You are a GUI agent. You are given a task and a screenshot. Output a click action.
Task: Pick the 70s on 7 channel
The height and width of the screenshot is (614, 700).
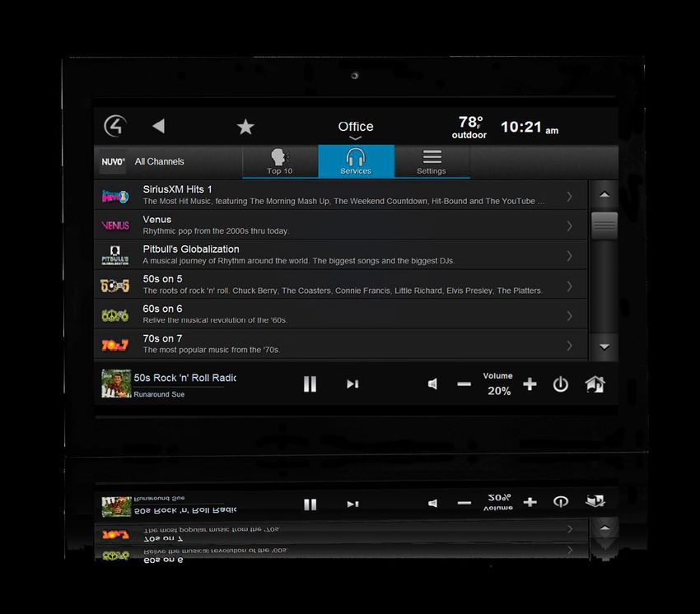tap(341, 345)
